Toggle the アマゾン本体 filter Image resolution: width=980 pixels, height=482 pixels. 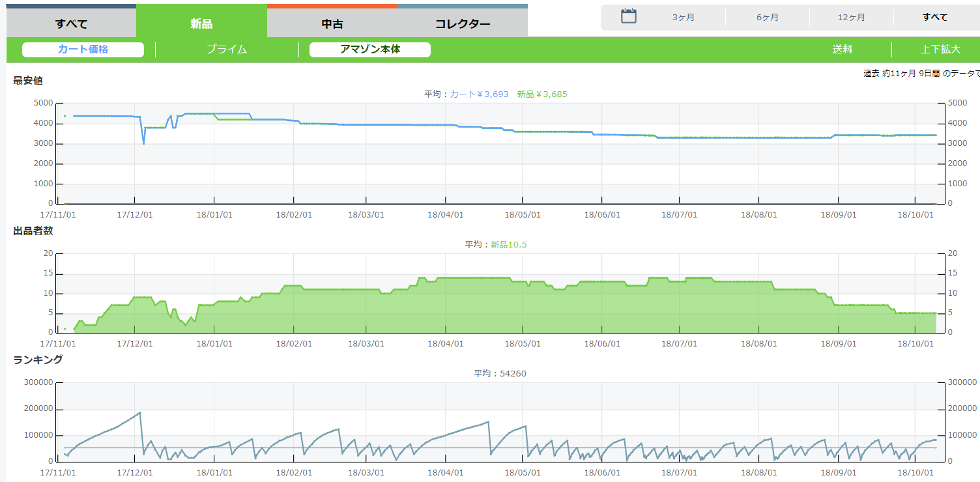(369, 50)
